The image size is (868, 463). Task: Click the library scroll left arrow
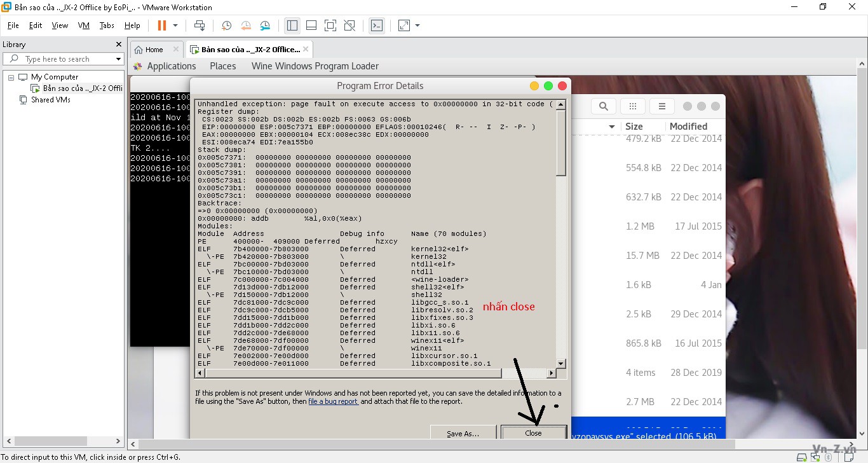click(9, 441)
